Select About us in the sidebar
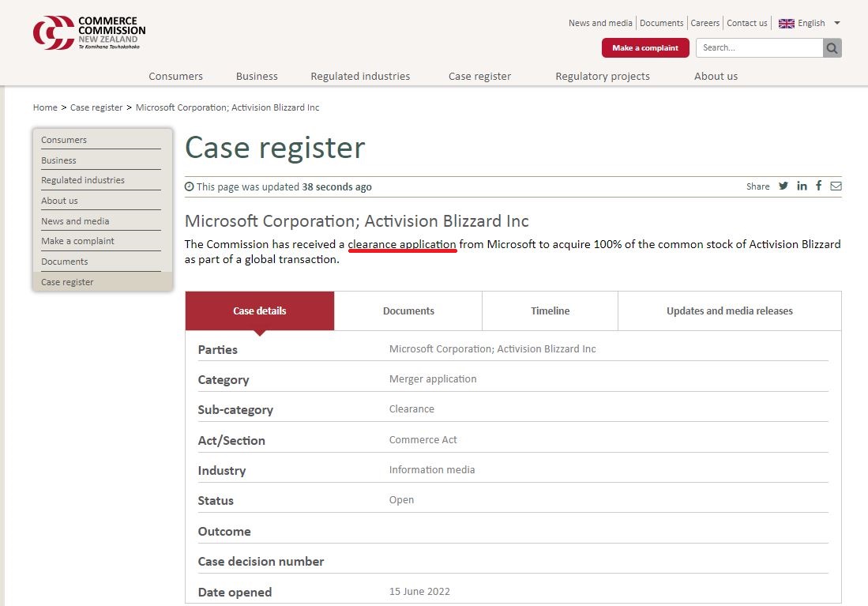The height and width of the screenshot is (606, 868). [101, 201]
